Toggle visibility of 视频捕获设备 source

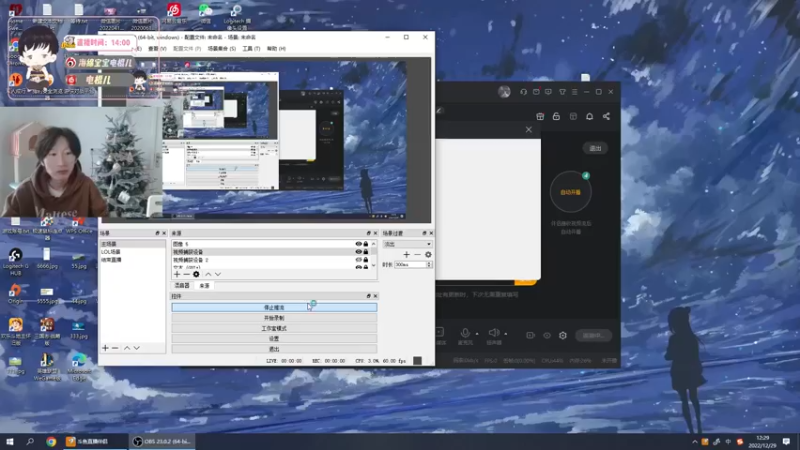tap(358, 252)
